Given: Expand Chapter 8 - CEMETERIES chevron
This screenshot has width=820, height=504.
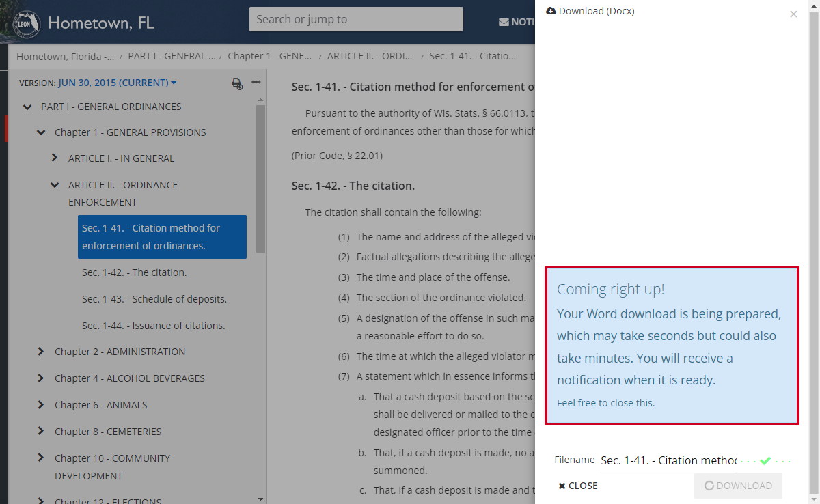Looking at the screenshot, I should pos(41,432).
